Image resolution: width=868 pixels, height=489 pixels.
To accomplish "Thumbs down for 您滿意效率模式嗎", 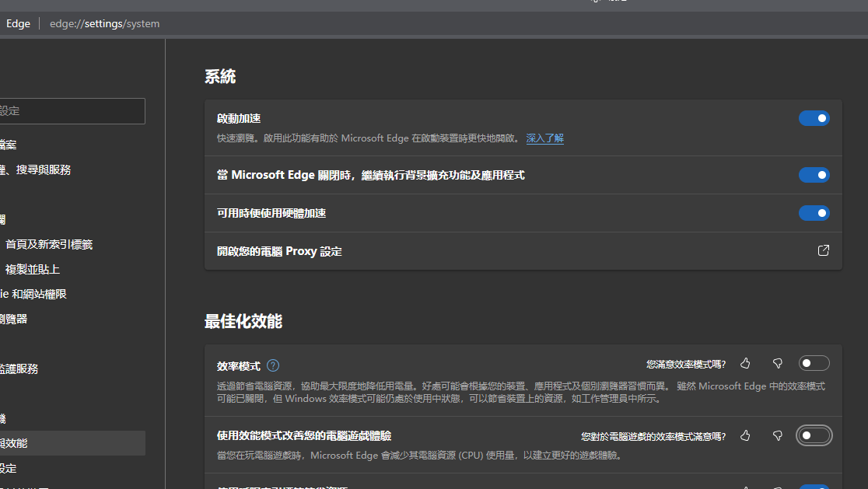I will click(x=777, y=363).
